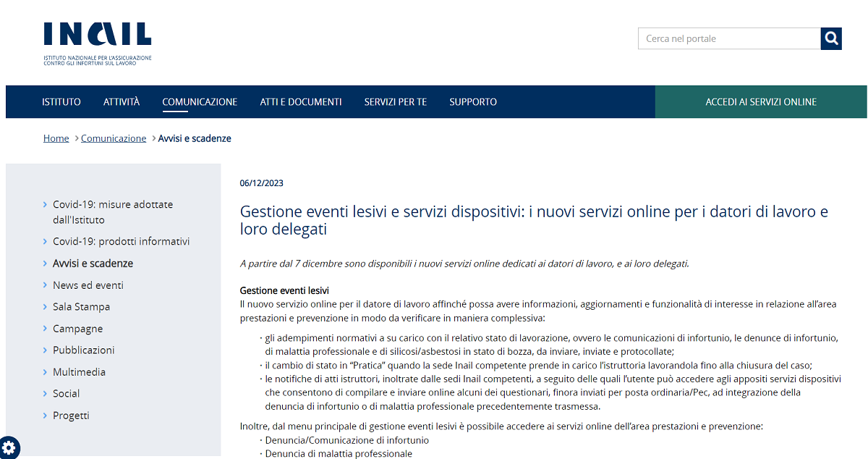The width and height of the screenshot is (868, 459).
Task: Open 'Sala Stampa' sidebar link
Action: click(x=82, y=307)
